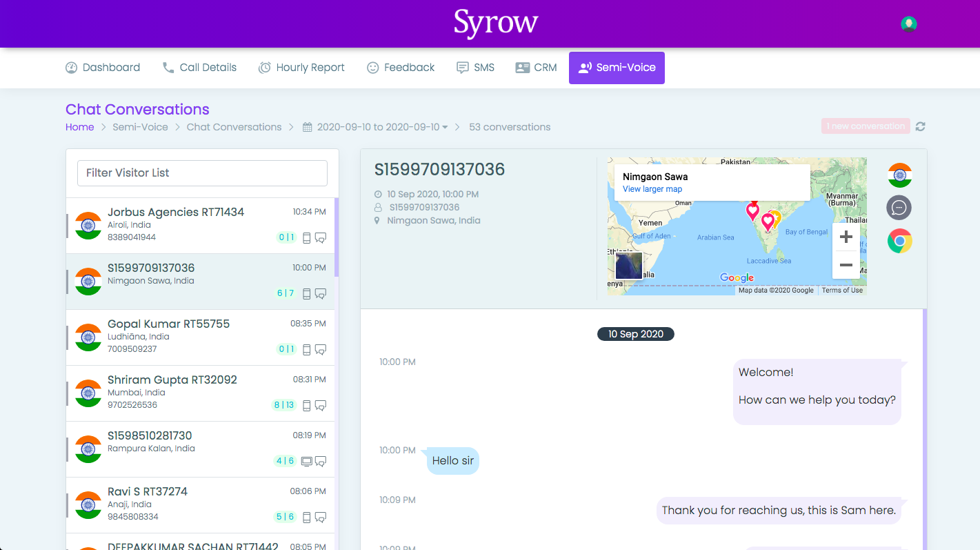
Task: Click the Google logo on the map
Action: [737, 277]
